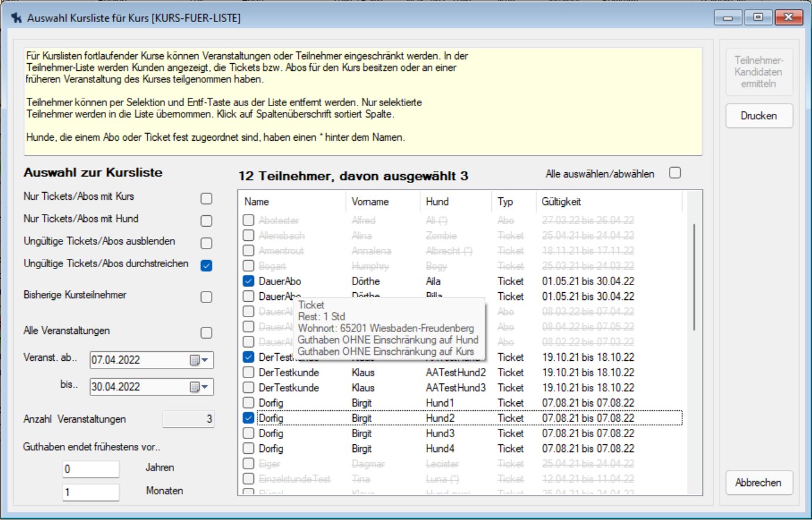Toggle Nur Tickets/Abos mit Hund checkbox
The width and height of the screenshot is (812, 520).
click(206, 221)
